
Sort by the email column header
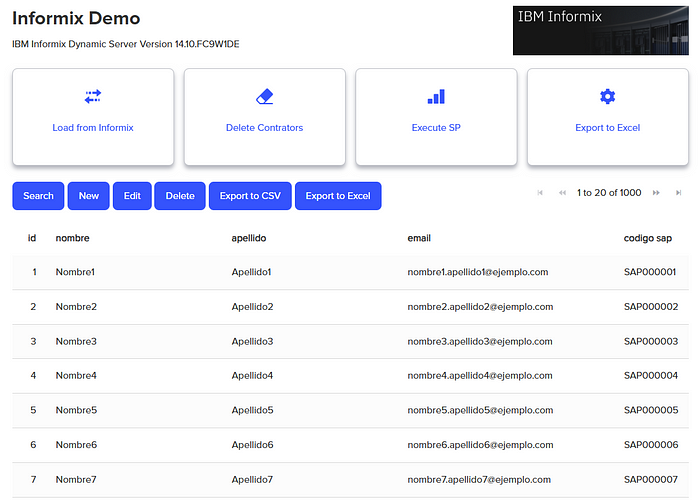[421, 238]
